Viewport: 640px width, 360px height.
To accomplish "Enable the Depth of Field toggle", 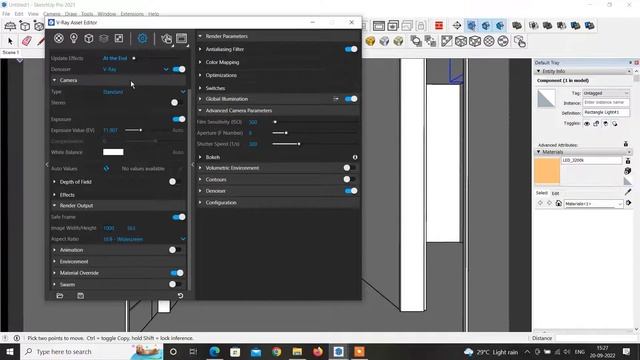I will [x=175, y=182].
